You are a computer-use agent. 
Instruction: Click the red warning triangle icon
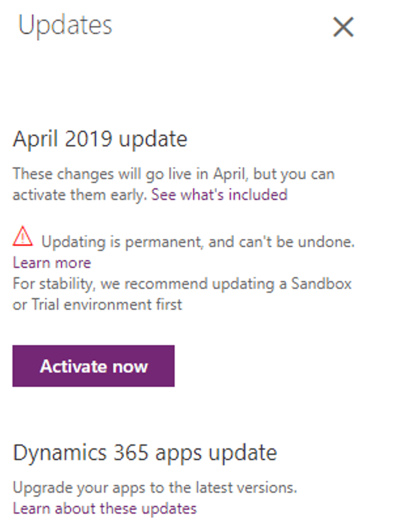pos(23,236)
